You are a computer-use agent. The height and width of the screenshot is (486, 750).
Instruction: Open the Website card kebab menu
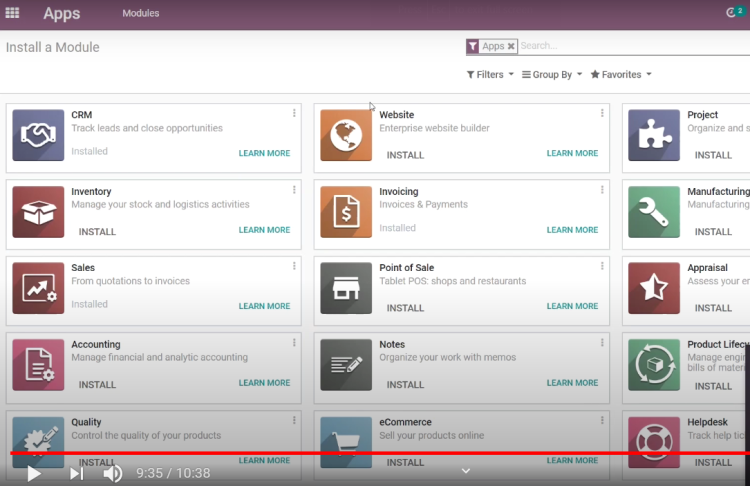(x=602, y=113)
